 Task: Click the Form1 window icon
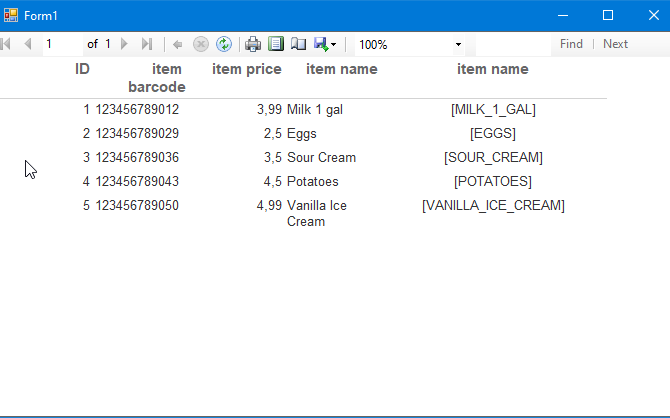coord(11,15)
